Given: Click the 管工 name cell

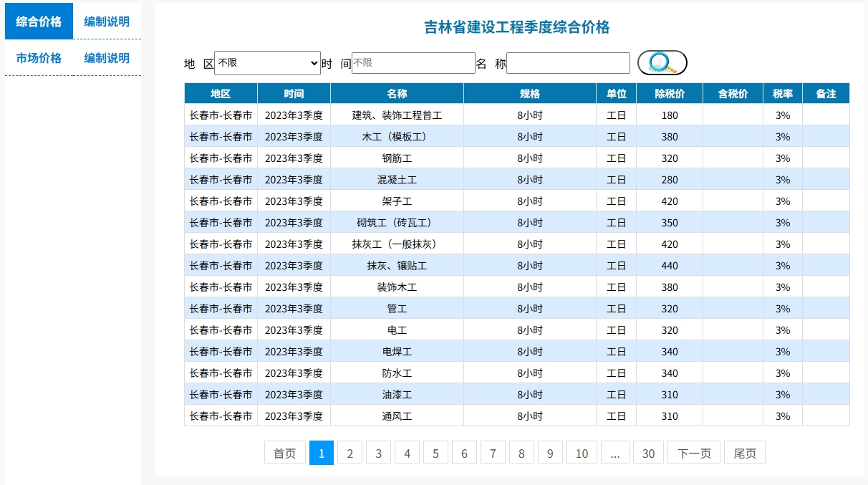Looking at the screenshot, I should (x=397, y=309).
